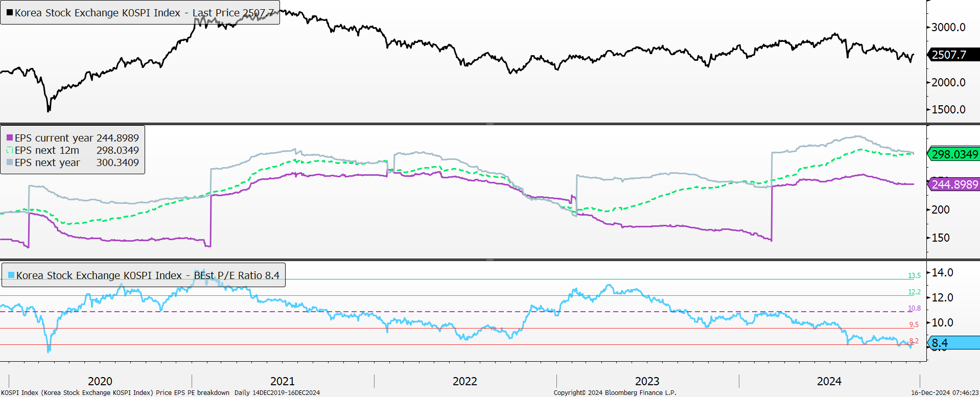Click the blue 8.4 P/E value tag
The image size is (980, 397).
click(953, 343)
